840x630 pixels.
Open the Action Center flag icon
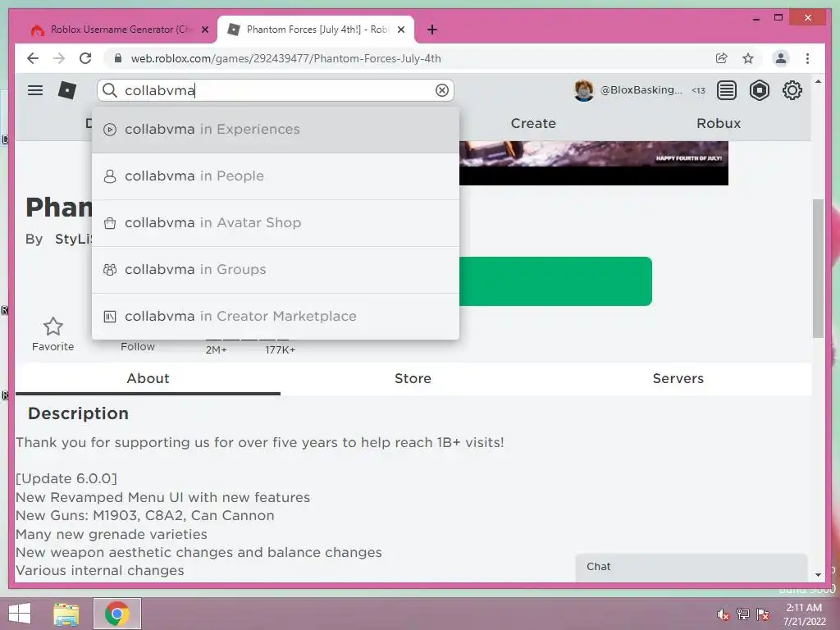(763, 614)
